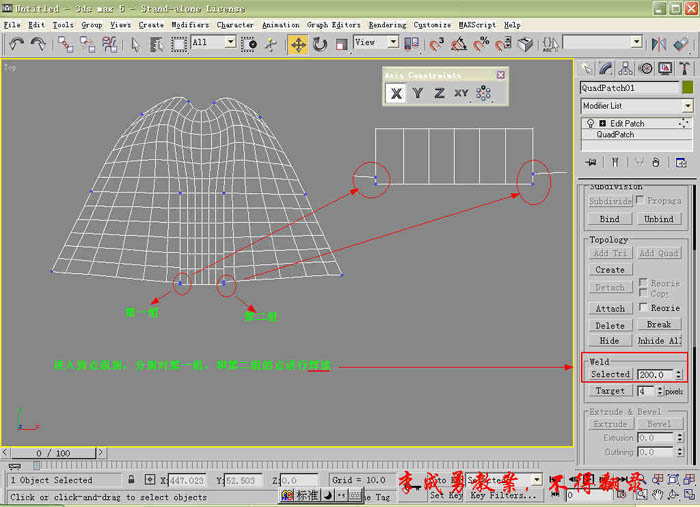The height and width of the screenshot is (507, 700).
Task: Adjust Weld Target pixels spinner
Action: coord(660,391)
